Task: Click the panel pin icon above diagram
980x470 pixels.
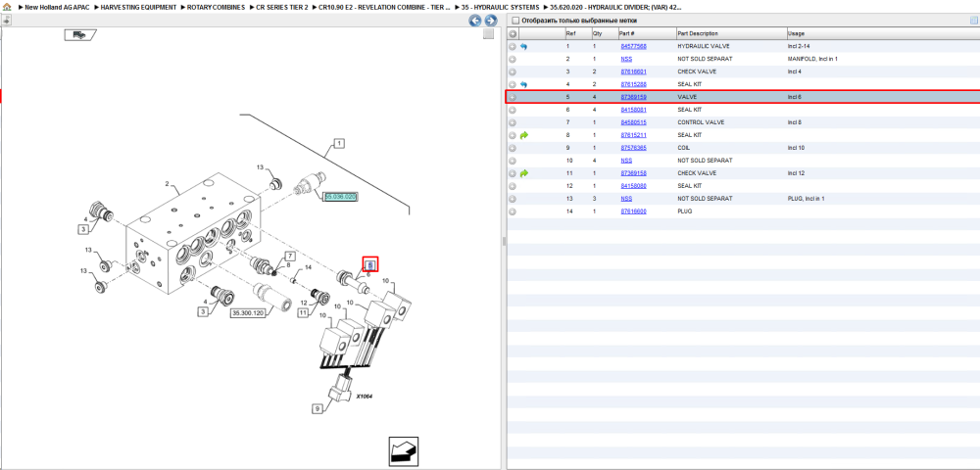Action: pos(6,20)
